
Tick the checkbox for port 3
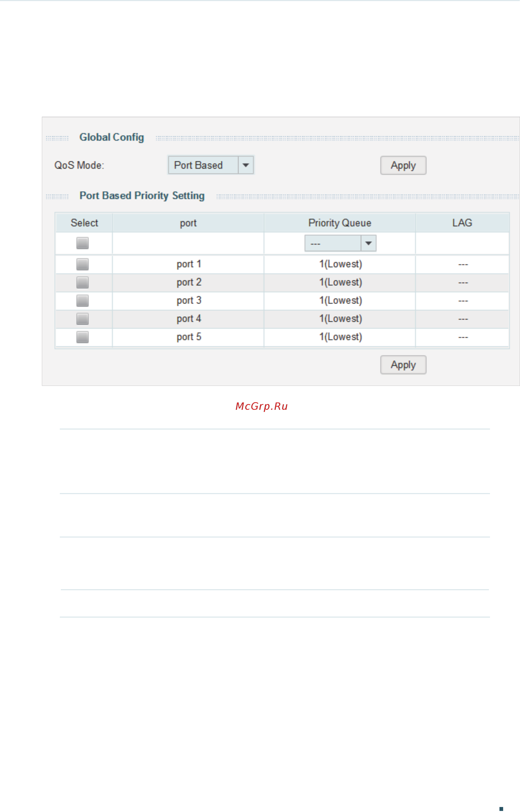82,301
